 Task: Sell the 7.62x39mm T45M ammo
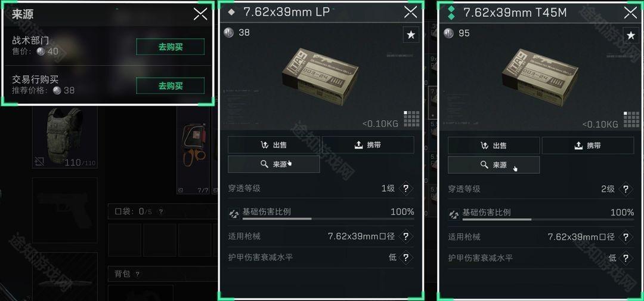tap(494, 146)
